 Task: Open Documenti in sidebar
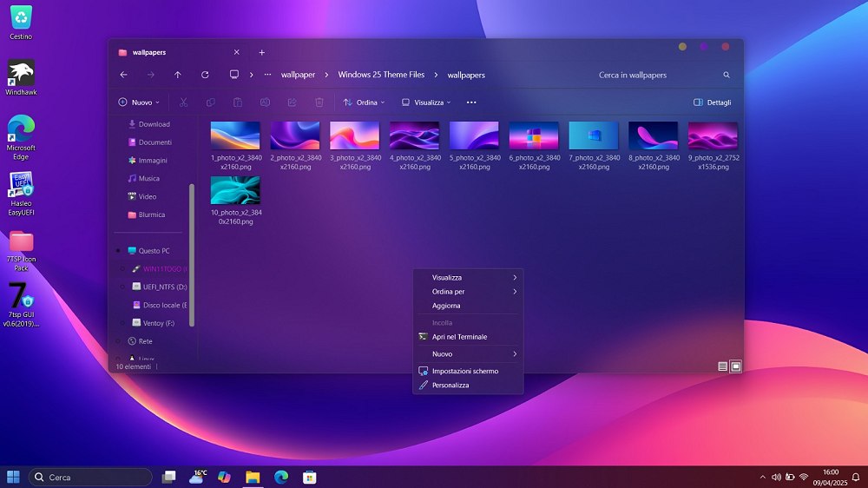coord(150,142)
